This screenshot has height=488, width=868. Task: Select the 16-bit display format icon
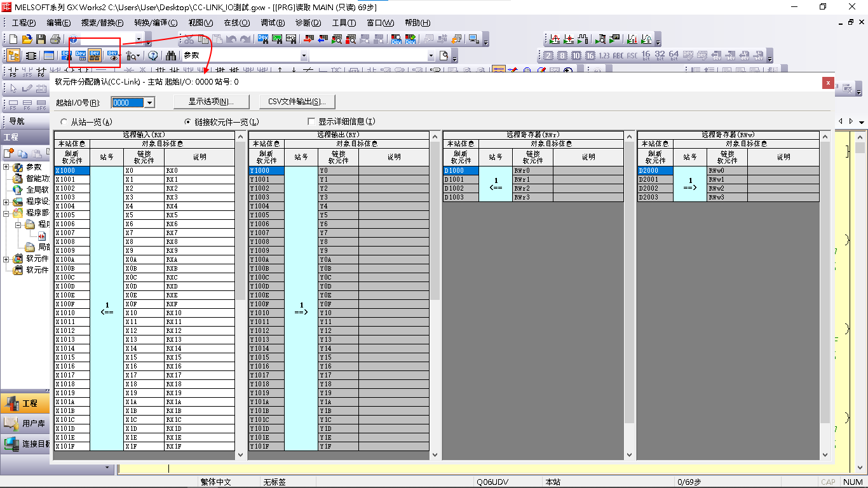pyautogui.click(x=646, y=56)
